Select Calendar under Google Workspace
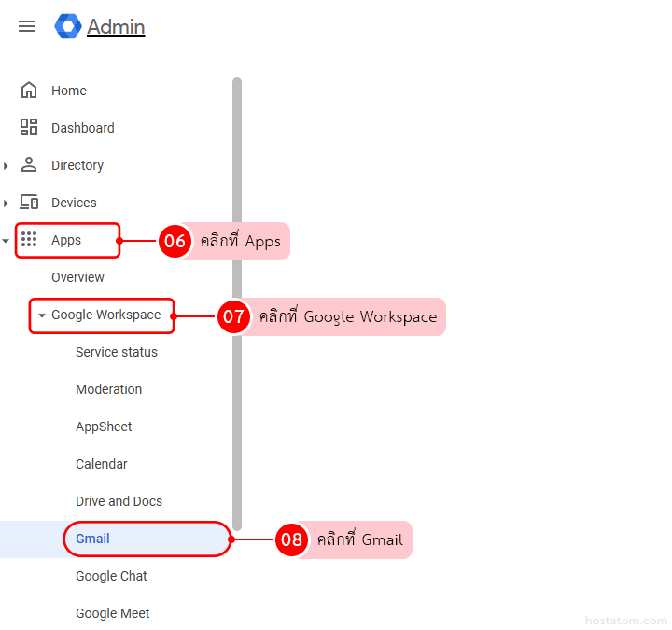 pyautogui.click(x=101, y=464)
